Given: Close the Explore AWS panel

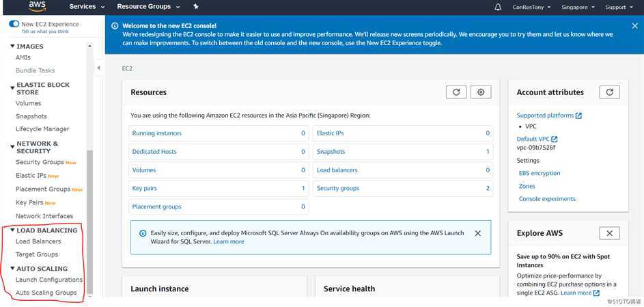Looking at the screenshot, I should [x=609, y=233].
